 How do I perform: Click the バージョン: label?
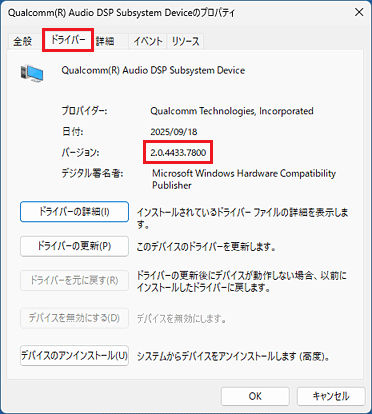click(80, 153)
